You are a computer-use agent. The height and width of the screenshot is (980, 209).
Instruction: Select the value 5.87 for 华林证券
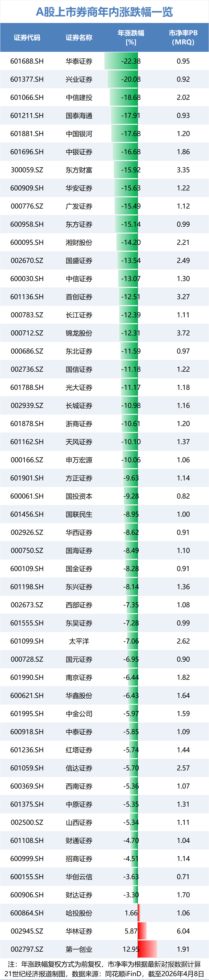click(131, 931)
